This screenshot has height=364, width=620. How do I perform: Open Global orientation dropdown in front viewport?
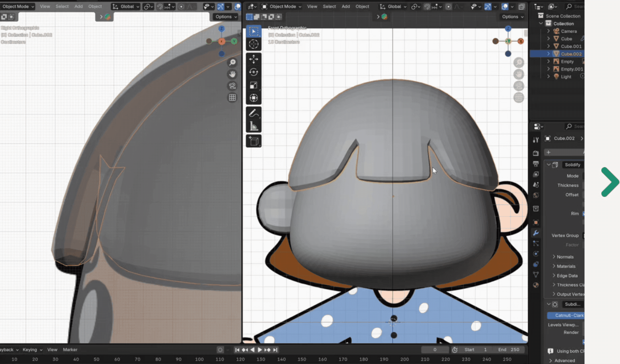393,6
